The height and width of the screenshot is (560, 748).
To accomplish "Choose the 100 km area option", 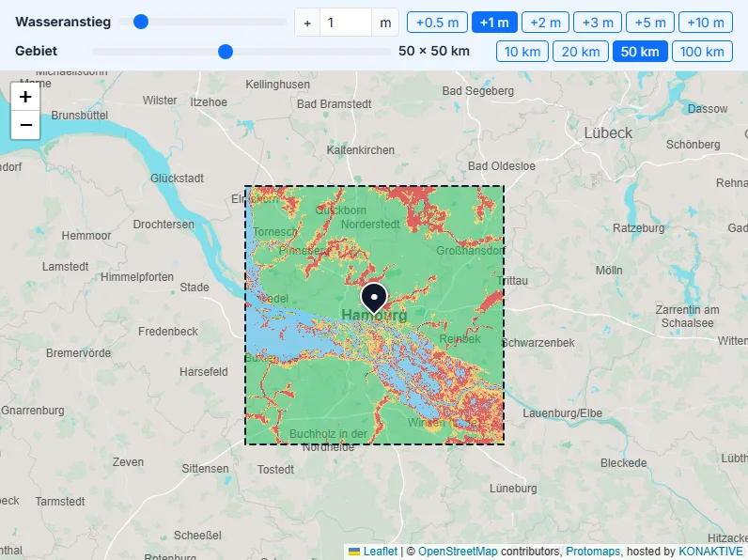I will (x=702, y=52).
